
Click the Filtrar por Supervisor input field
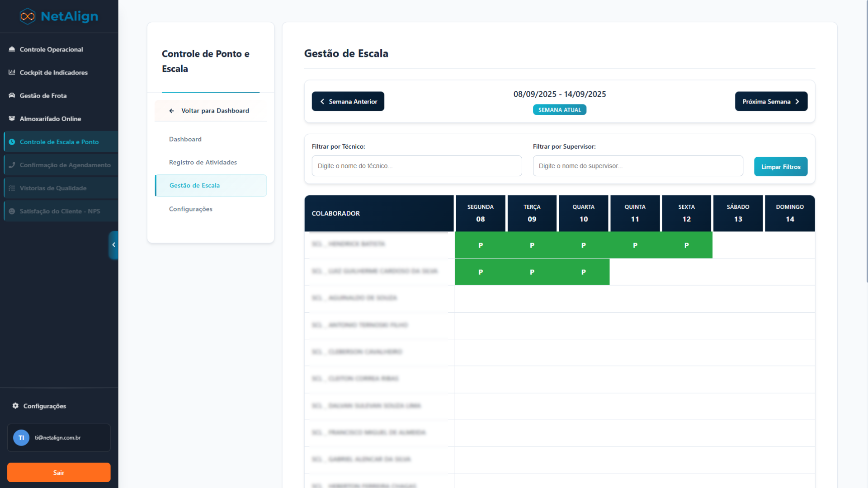(x=637, y=166)
